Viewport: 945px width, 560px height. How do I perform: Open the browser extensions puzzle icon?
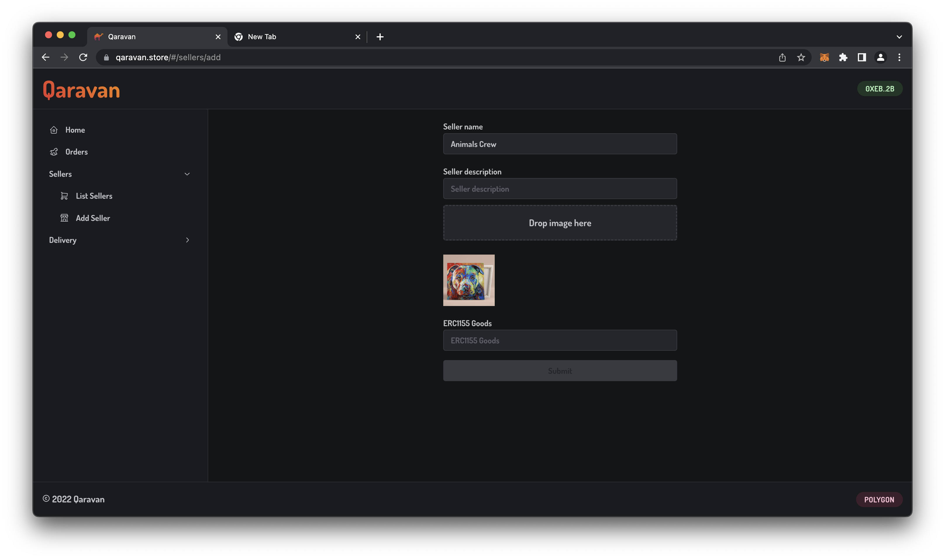(843, 57)
